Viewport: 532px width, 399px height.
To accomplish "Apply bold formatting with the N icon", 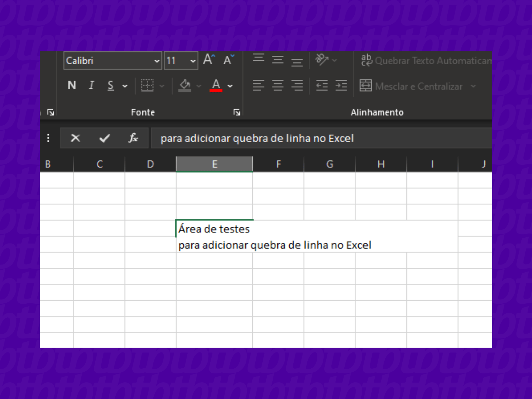I will click(72, 85).
